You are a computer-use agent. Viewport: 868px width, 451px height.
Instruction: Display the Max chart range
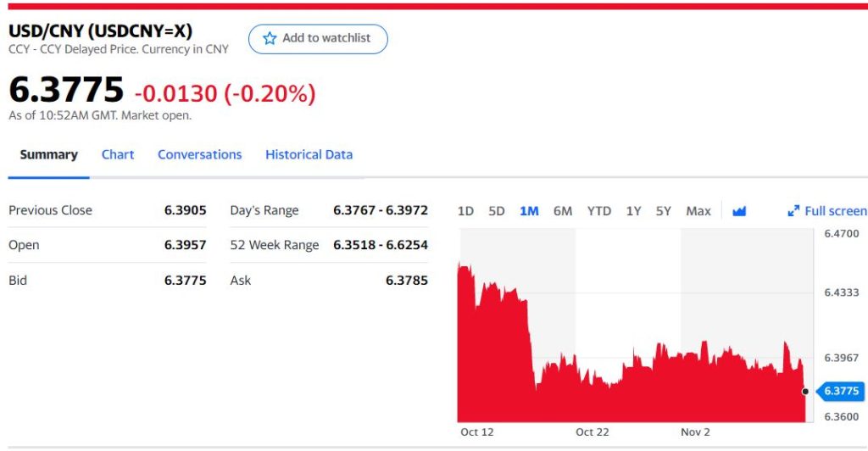(698, 211)
